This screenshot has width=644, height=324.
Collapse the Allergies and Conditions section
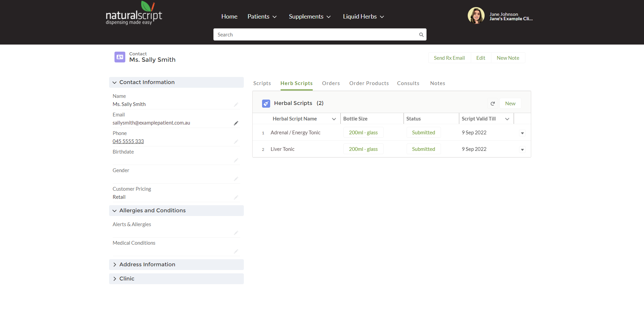(x=176, y=211)
